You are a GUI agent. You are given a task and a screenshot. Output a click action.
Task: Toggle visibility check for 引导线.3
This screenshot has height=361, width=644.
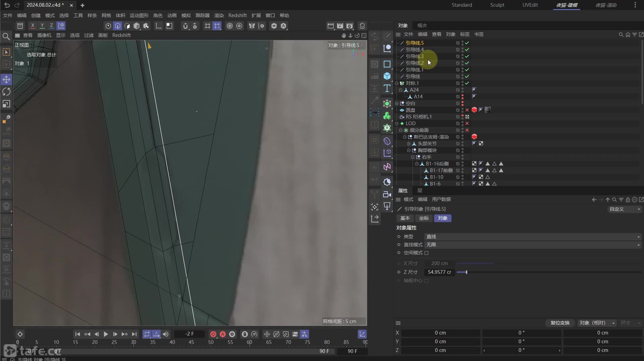(x=467, y=56)
